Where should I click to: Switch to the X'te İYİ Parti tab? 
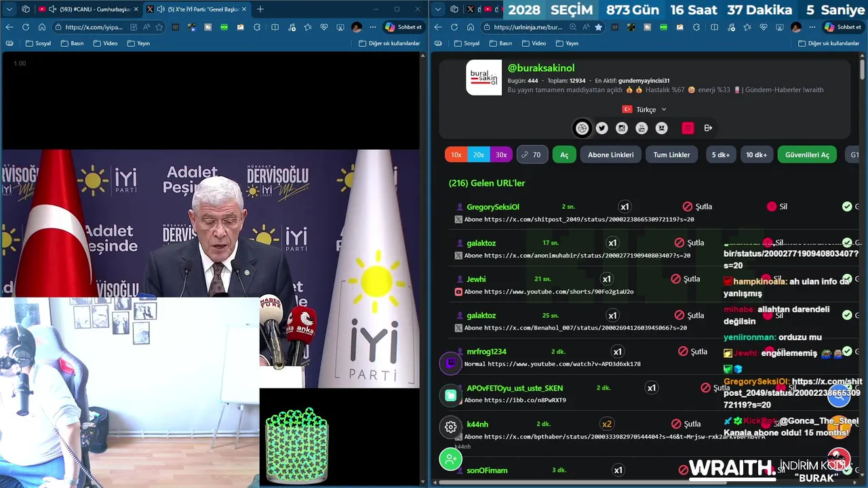197,9
